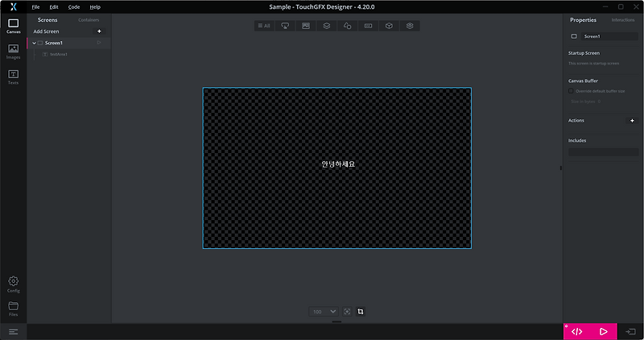Run the simulator with play button

click(603, 331)
